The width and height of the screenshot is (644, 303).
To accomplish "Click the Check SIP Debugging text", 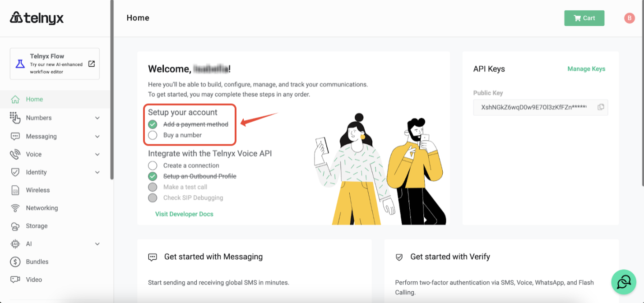I will pos(193,197).
